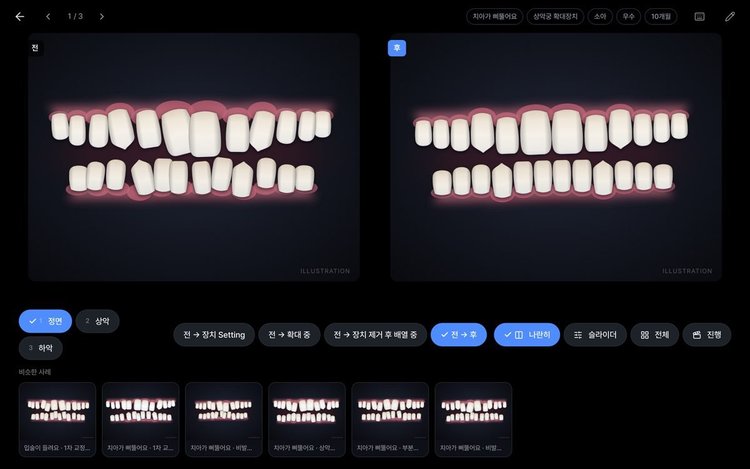750x469 pixels.
Task: Choose 전 → 확대 중 stage
Action: (289, 335)
